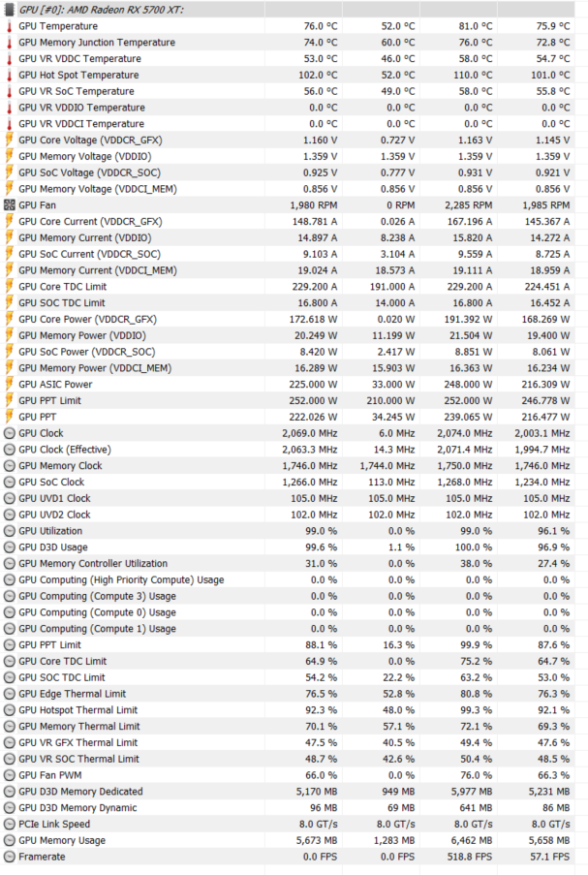
Task: Click the gauge icon beside GPU Fan PWM
Action: (9, 775)
